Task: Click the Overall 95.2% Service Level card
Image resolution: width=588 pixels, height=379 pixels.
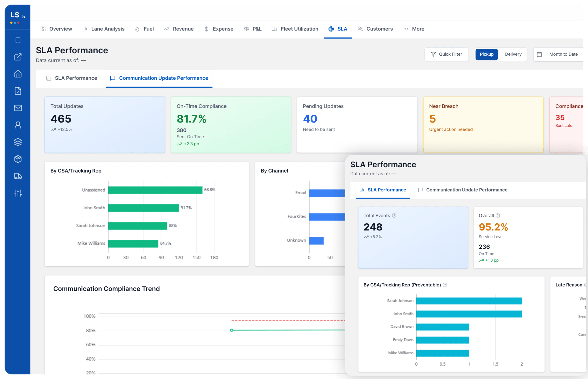Action: pyautogui.click(x=528, y=238)
